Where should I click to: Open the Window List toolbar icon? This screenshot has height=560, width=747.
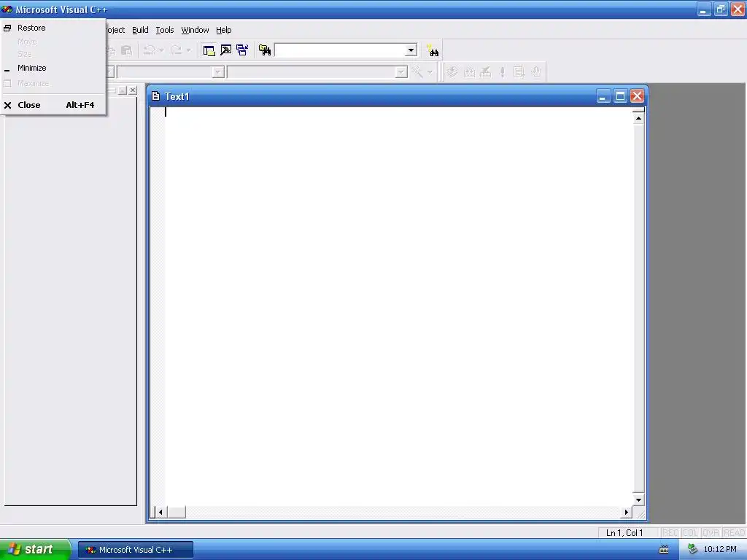tap(242, 50)
